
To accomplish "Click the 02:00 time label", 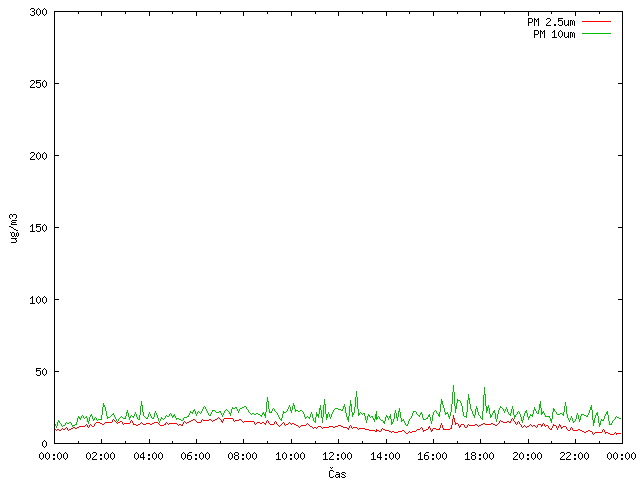I will coord(101,456).
